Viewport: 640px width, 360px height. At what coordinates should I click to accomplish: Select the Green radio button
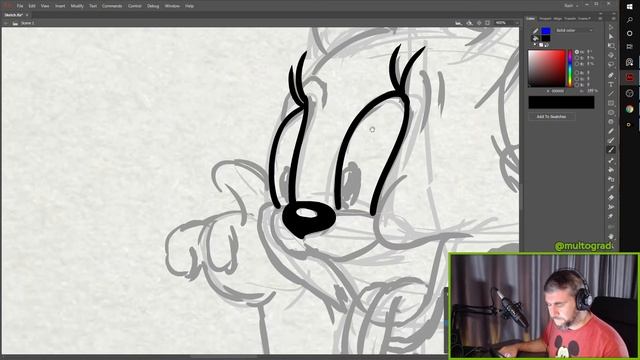click(x=577, y=78)
